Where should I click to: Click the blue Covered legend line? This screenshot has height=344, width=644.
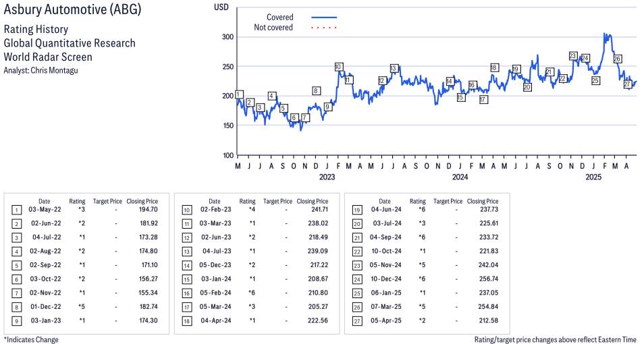point(324,18)
